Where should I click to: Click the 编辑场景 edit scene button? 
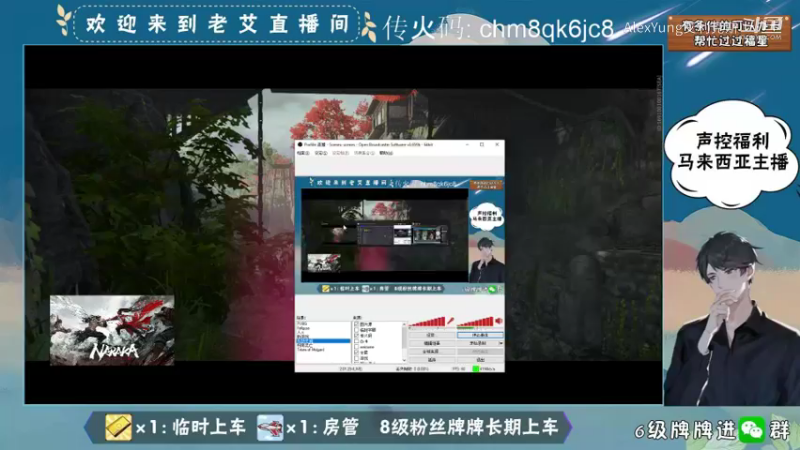click(431, 343)
